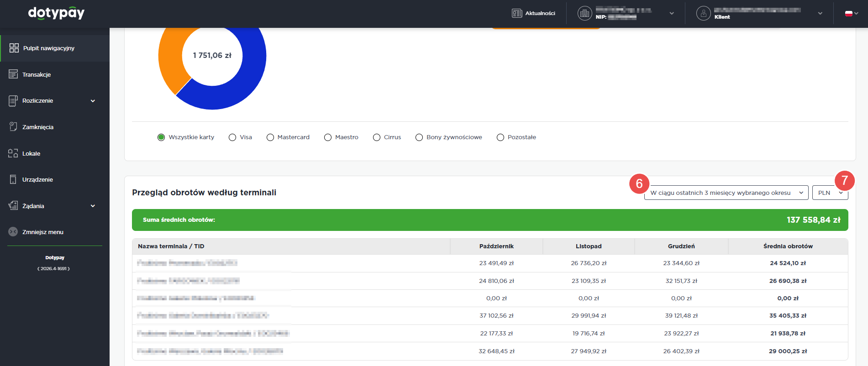Open the Transakcje list icon
This screenshot has width=868, height=366.
tap(13, 74)
